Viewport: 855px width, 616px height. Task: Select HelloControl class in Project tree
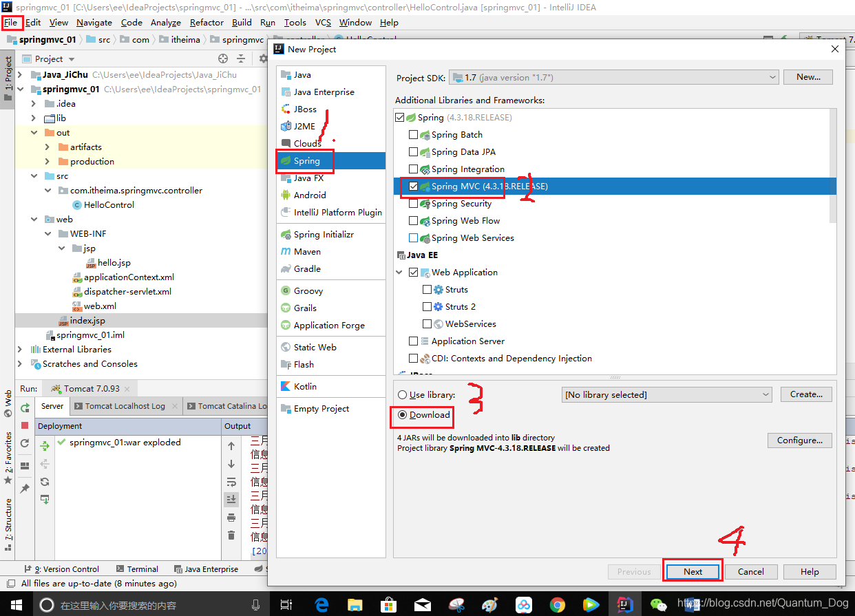pyautogui.click(x=109, y=205)
